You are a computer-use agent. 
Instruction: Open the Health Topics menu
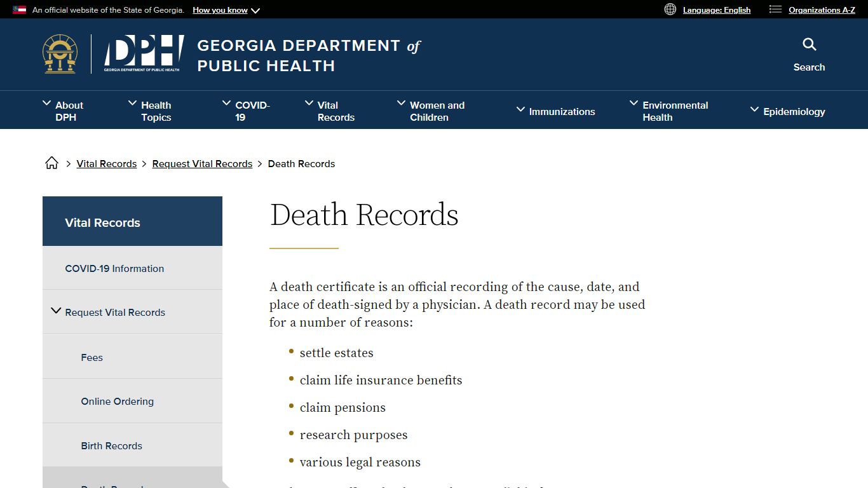(x=150, y=111)
